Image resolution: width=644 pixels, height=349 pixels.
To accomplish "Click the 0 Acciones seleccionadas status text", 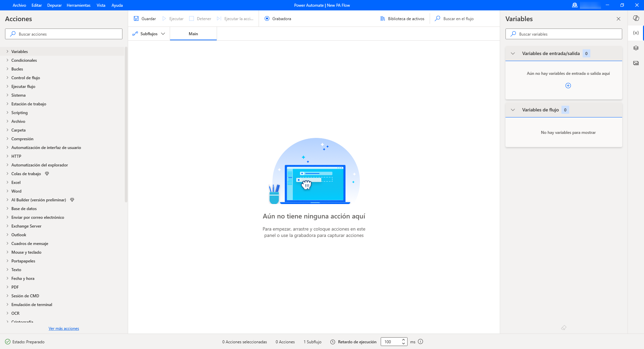I will (245, 342).
